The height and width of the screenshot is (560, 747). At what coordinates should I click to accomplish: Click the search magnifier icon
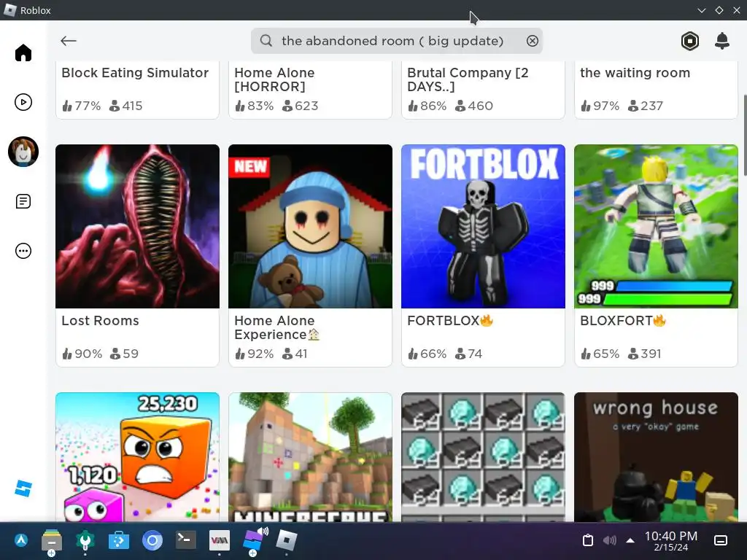[x=266, y=41]
